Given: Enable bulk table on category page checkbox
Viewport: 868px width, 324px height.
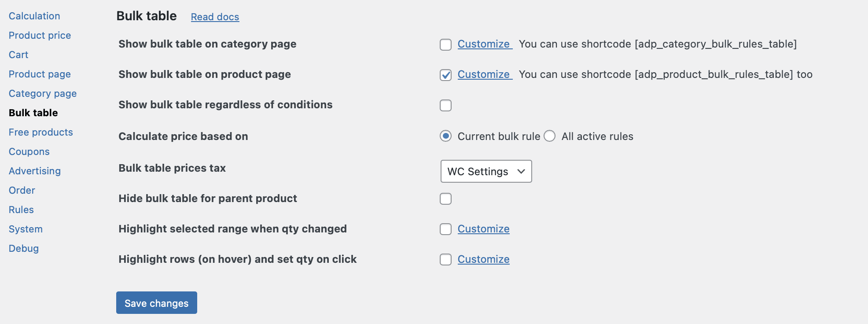Looking at the screenshot, I should click(x=445, y=44).
